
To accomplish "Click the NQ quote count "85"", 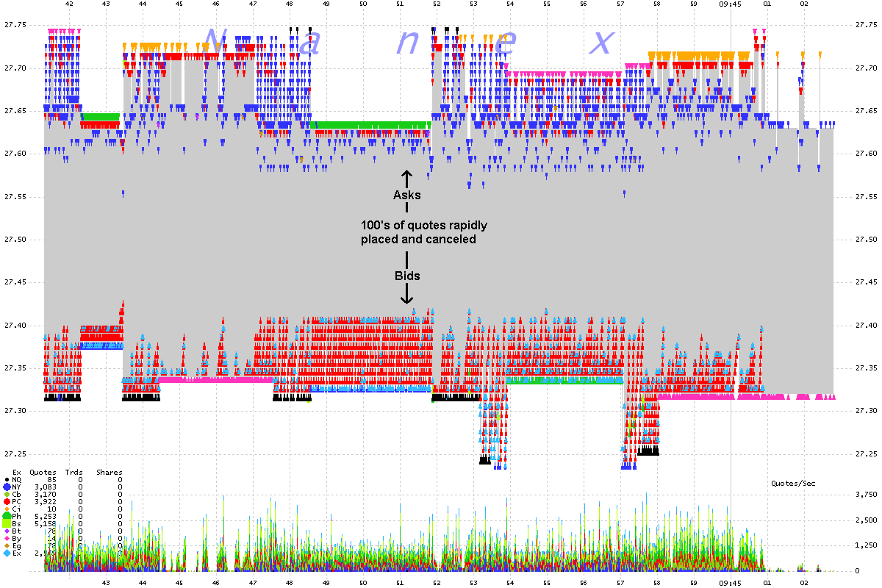I will coord(51,479).
